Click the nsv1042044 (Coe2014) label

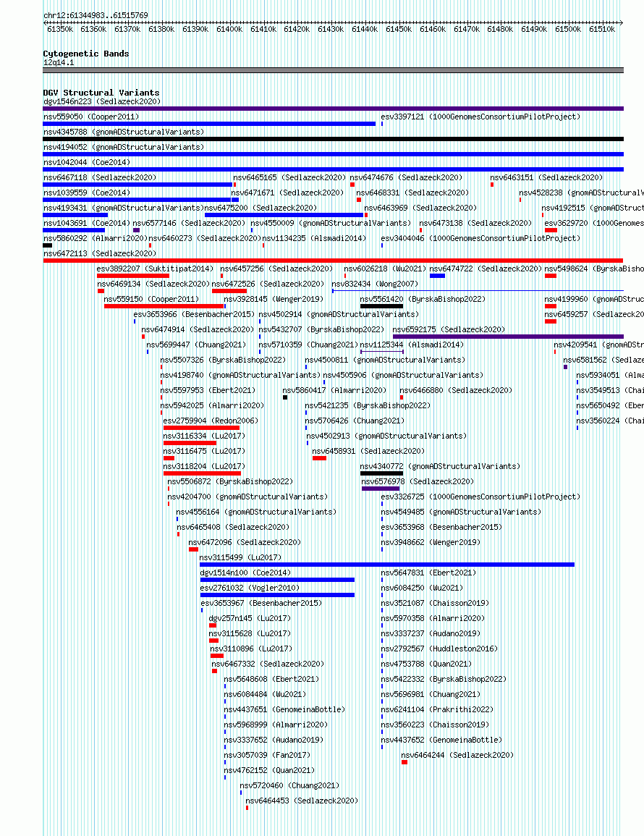[87, 162]
